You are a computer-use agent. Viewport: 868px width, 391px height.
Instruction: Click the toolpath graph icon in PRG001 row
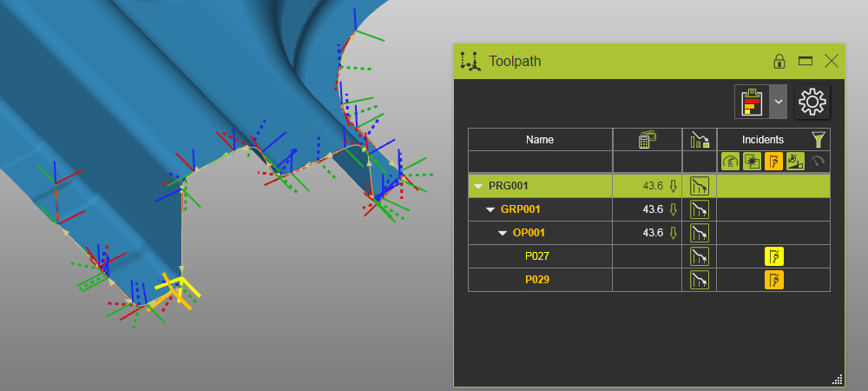tap(700, 186)
